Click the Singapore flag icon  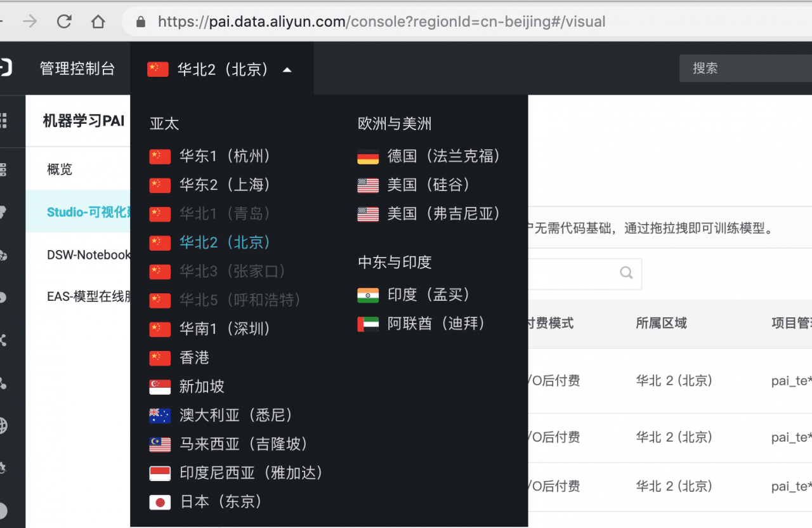pos(160,387)
